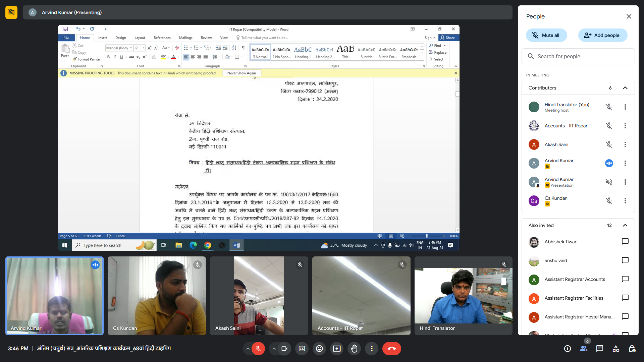This screenshot has height=362, width=644.
Task: Leave the call with the red button
Action: pos(392,349)
